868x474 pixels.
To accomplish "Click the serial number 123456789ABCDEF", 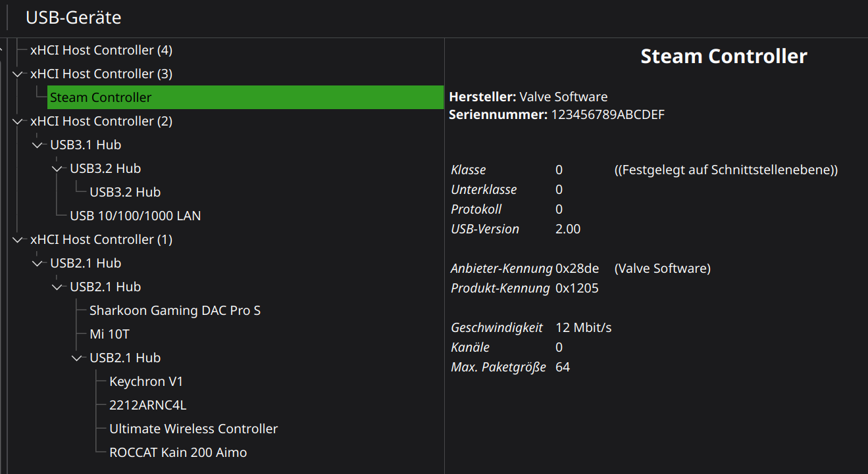I will point(607,115).
